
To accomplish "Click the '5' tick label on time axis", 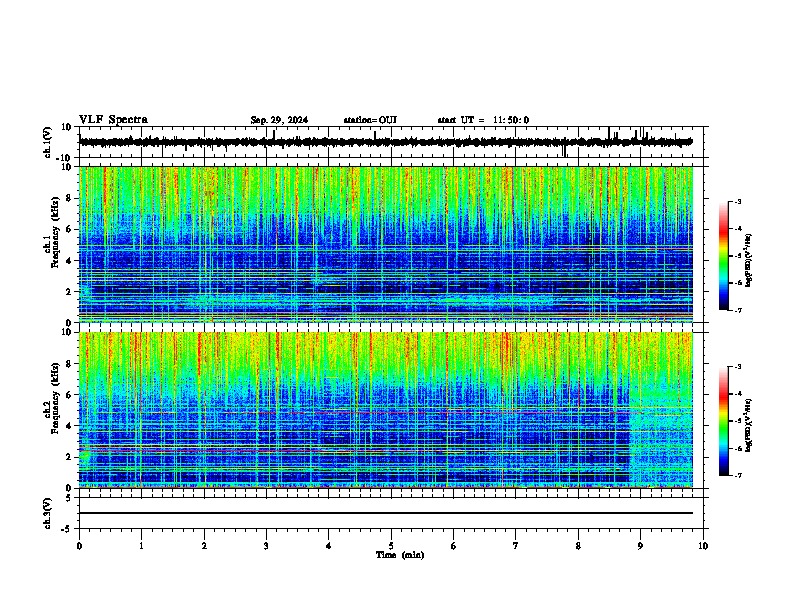I will pos(391,546).
